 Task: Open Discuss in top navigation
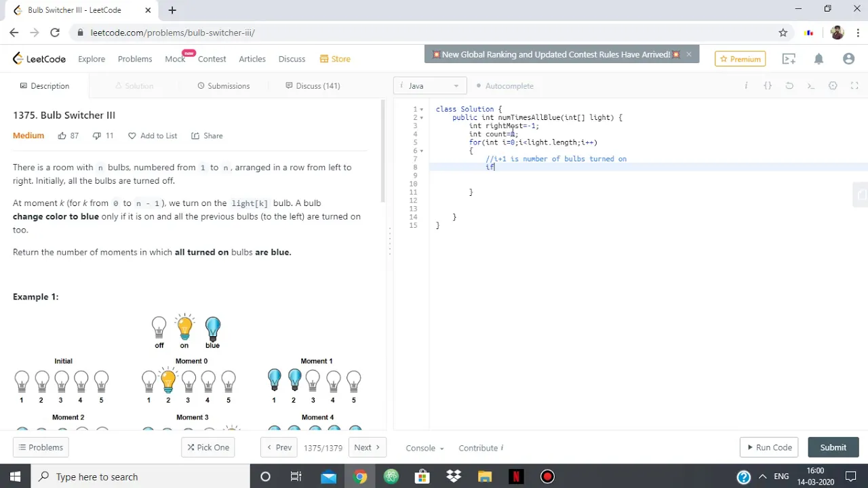tap(292, 59)
